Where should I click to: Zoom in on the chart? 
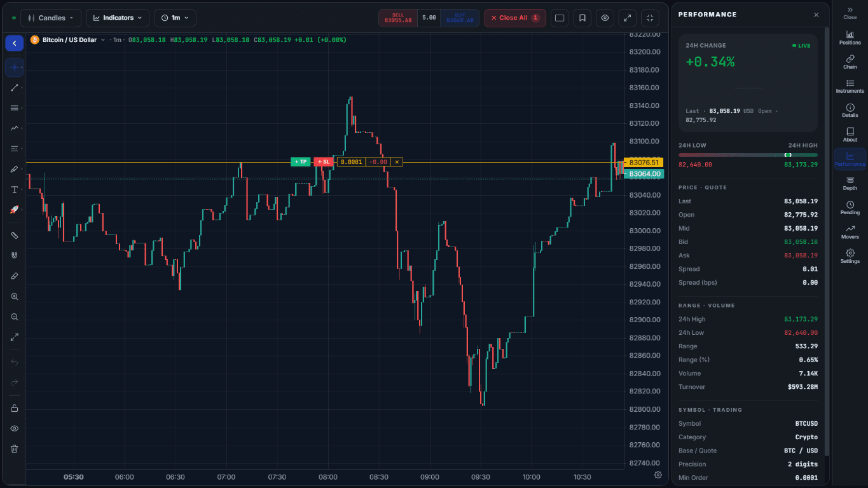15,297
